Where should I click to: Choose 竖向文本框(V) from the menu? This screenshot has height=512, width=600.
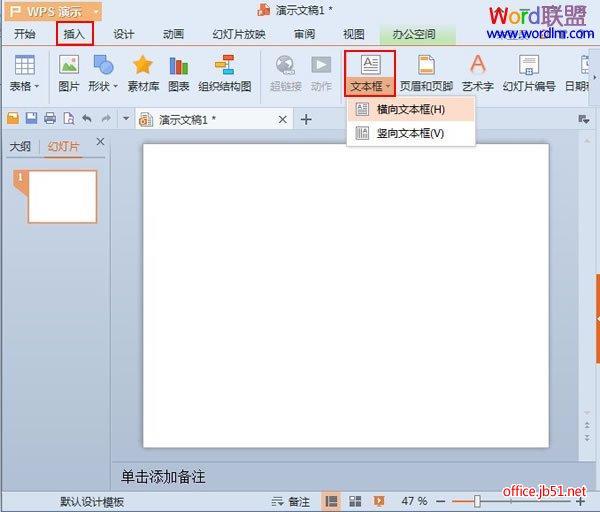(x=411, y=133)
